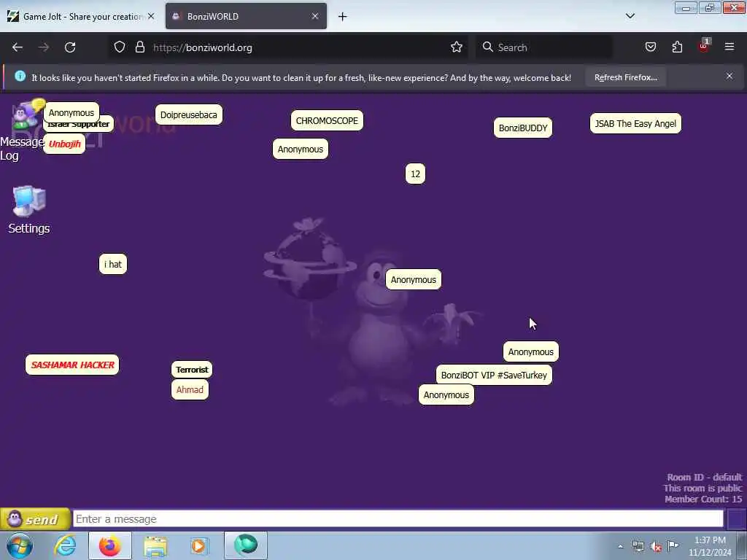This screenshot has width=747, height=560.
Task: Open the Settings computer icon
Action: pos(29,201)
